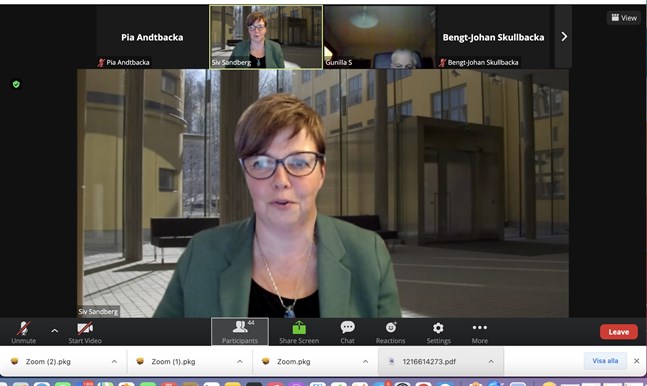Screen dimensions: 647x386
Task: Open the Zoom.pkg downloaded file
Action: tap(293, 362)
